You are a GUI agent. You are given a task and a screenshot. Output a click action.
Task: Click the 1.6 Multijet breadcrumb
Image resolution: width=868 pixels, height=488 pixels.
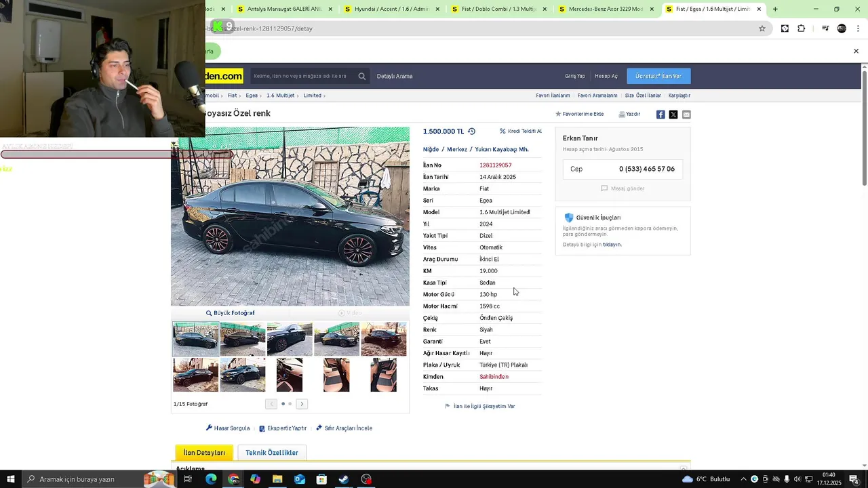(280, 96)
